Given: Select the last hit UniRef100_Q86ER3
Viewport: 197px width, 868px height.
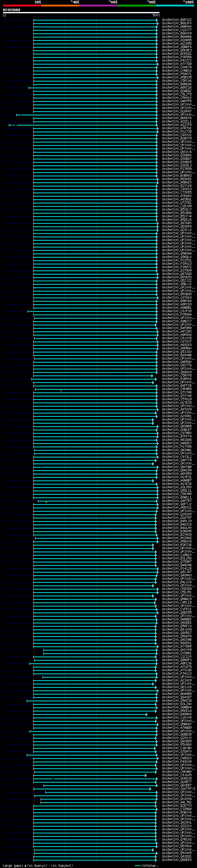Looking at the screenshot, I should click(x=177, y=860).
